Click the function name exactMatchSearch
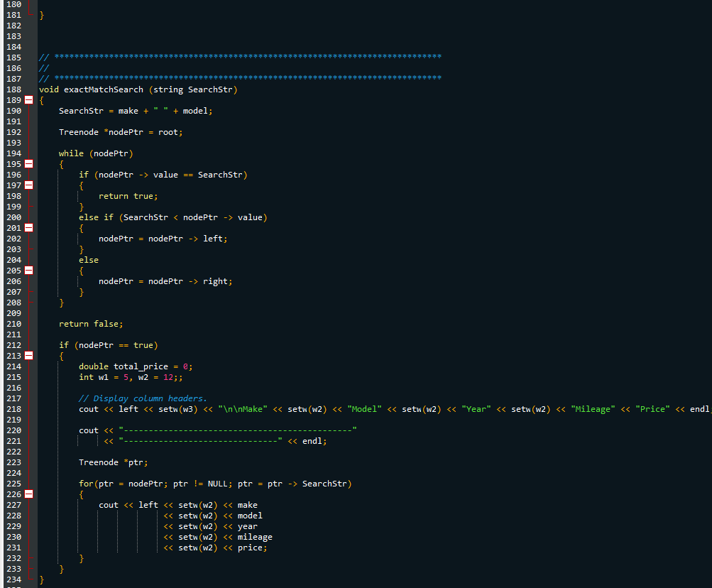This screenshot has height=588, width=712. point(104,89)
